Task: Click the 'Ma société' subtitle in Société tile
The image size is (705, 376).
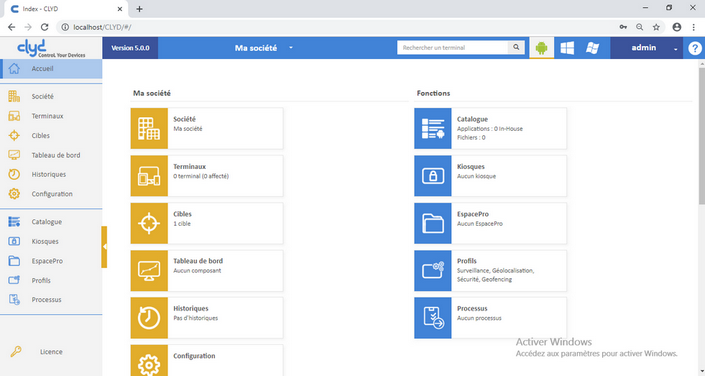Action: (188, 129)
